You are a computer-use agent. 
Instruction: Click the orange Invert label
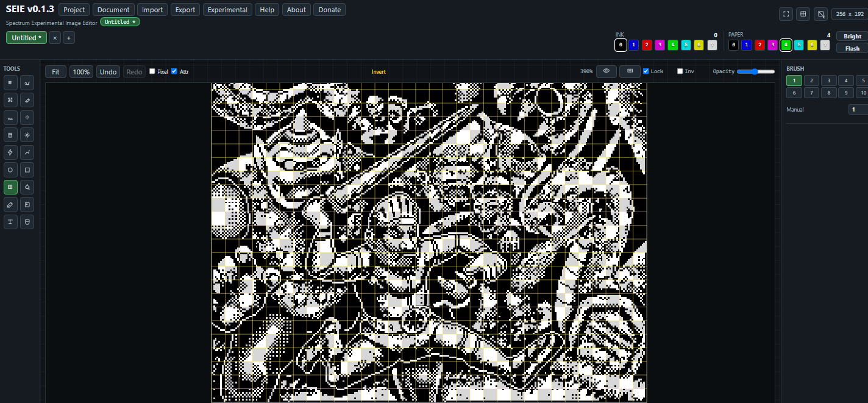coord(379,72)
